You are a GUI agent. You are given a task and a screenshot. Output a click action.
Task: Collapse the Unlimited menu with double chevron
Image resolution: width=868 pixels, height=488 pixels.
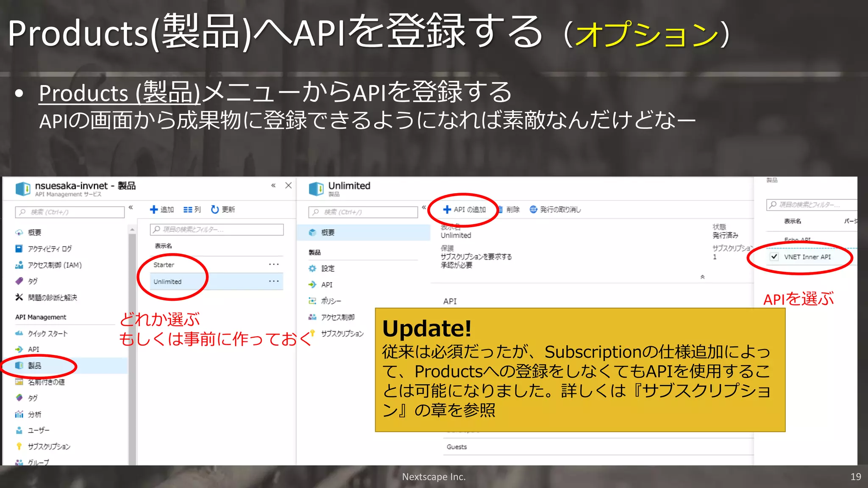[x=424, y=207]
